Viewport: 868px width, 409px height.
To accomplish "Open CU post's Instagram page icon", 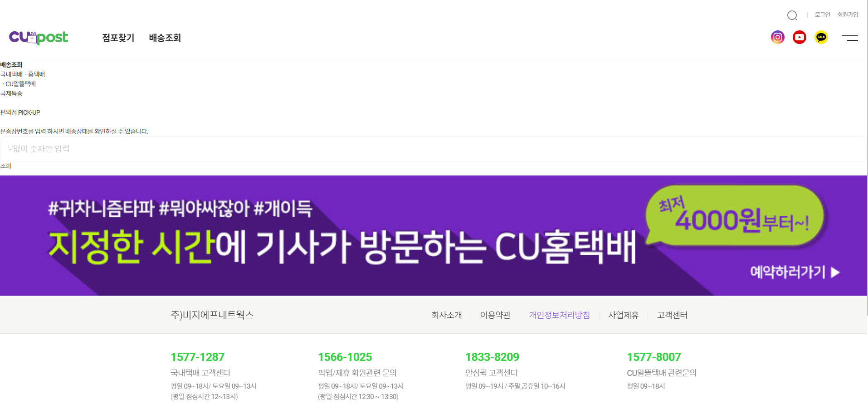I will click(x=777, y=37).
